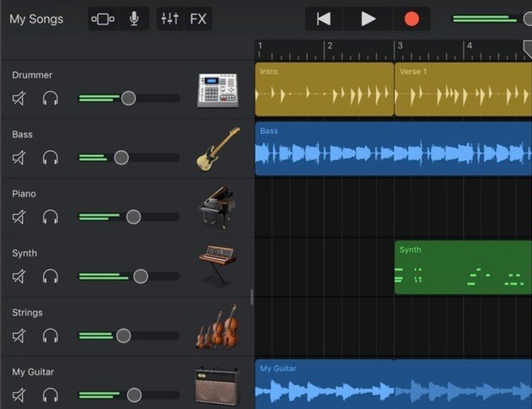
Task: Open the drum machine instrument icon
Action: pyautogui.click(x=218, y=89)
